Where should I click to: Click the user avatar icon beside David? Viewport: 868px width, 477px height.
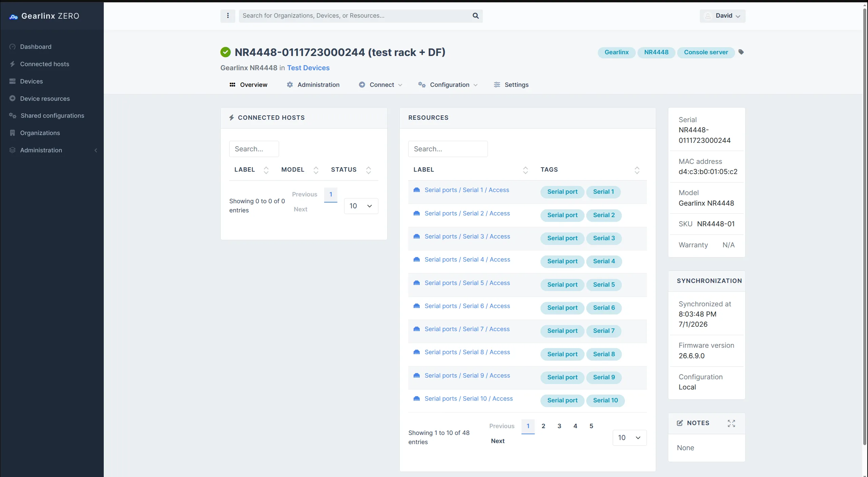(708, 16)
